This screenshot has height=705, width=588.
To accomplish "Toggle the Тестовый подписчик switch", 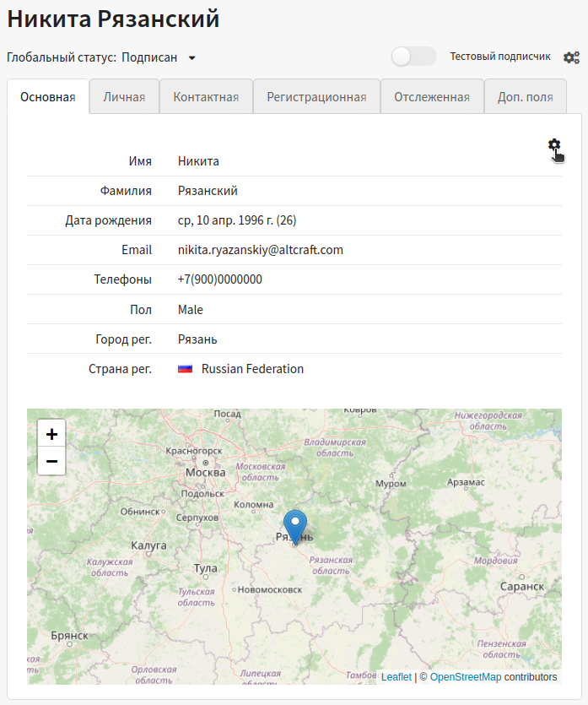I will (413, 57).
